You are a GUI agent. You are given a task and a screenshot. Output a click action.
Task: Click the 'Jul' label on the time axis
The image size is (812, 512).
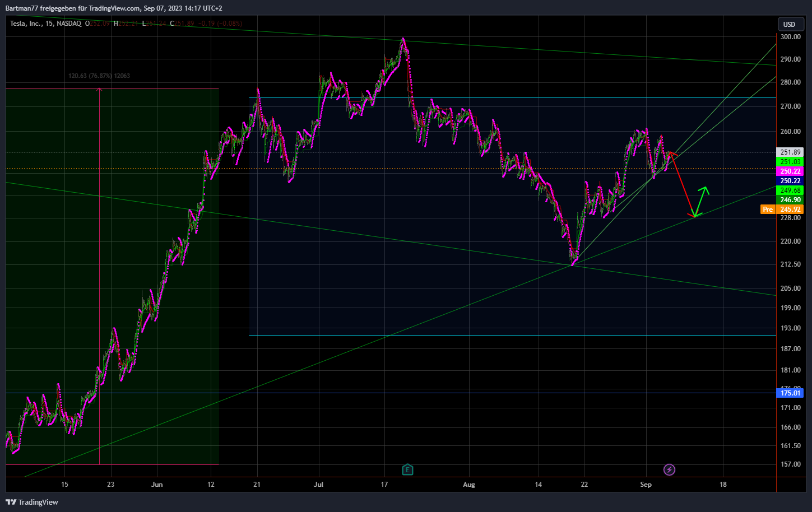[319, 485]
